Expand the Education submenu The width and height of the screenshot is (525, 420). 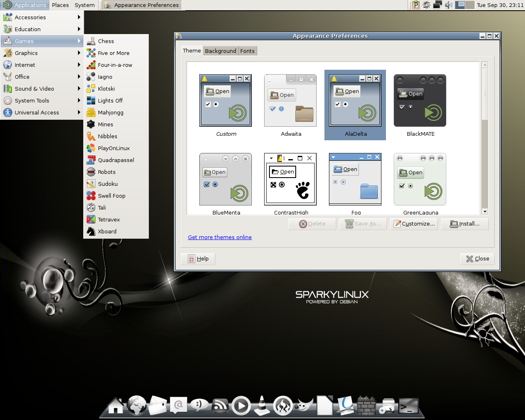pos(42,29)
